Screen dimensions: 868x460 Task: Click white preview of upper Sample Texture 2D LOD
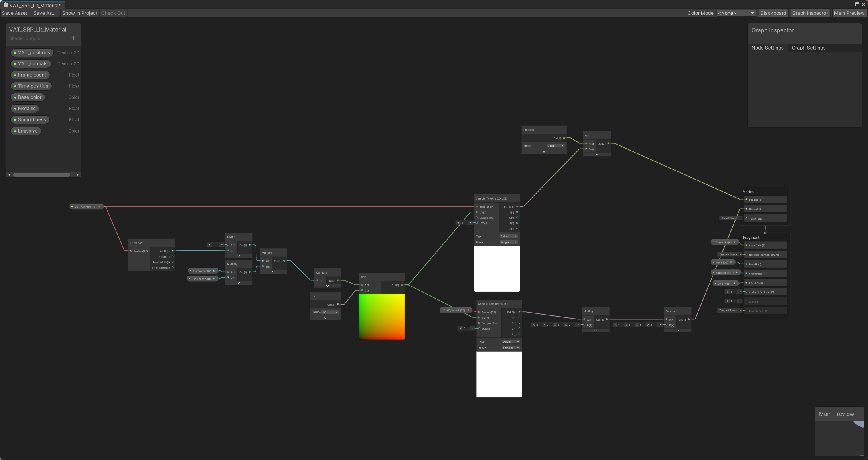coord(497,269)
